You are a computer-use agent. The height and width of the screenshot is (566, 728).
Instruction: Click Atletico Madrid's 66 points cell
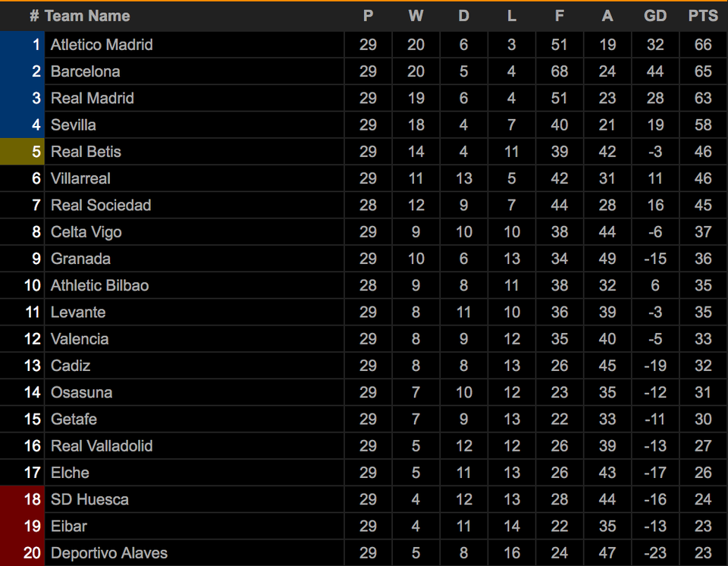pos(703,45)
